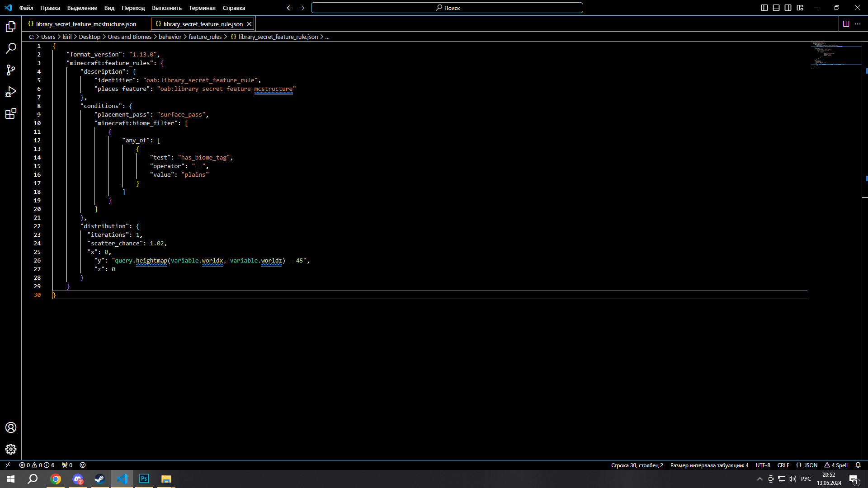This screenshot has height=488, width=868.
Task: Toggle primary side bar layout button
Action: pos(764,8)
